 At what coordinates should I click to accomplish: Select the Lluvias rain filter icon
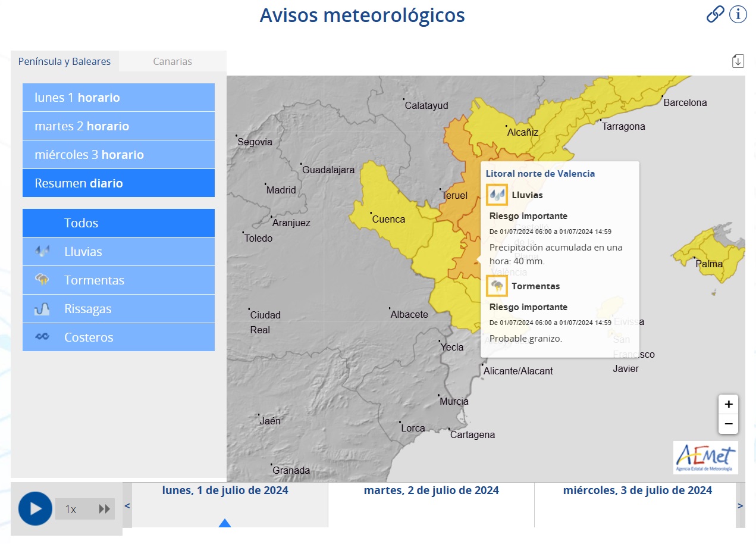click(43, 251)
